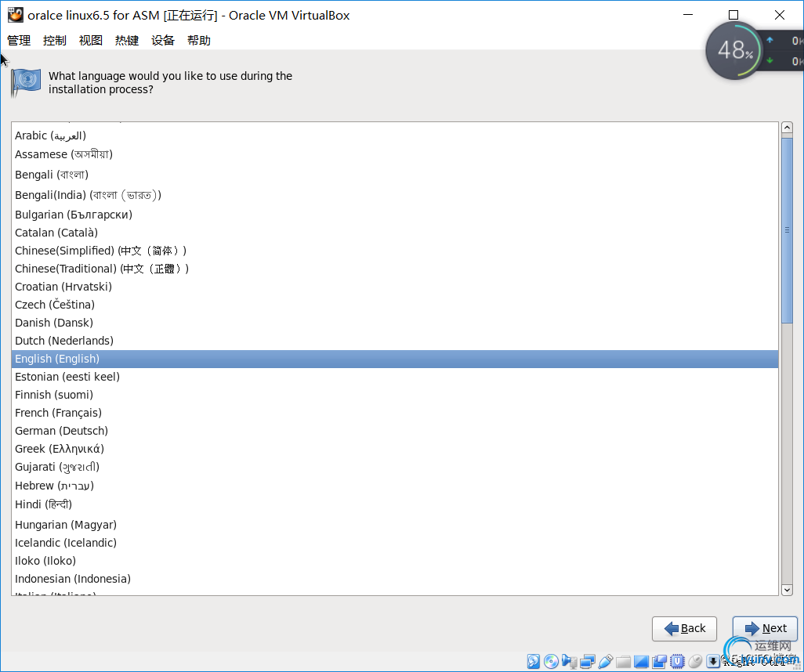Close the VirtualBox window
804x672 pixels.
coord(780,15)
